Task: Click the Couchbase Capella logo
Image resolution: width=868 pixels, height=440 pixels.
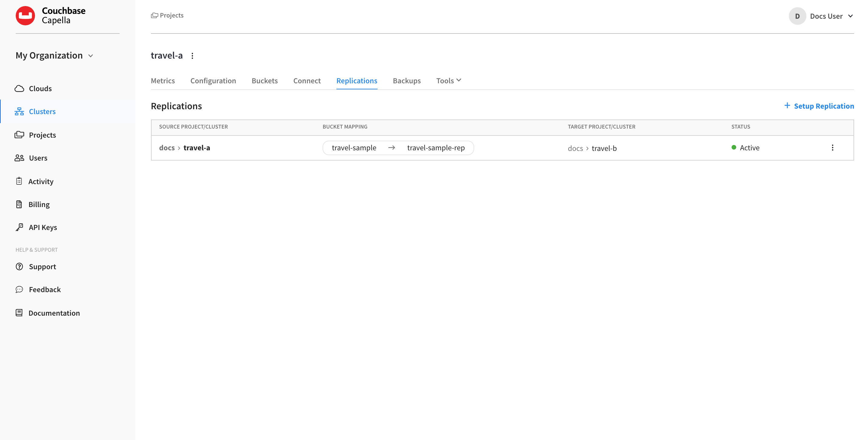Action: click(25, 15)
